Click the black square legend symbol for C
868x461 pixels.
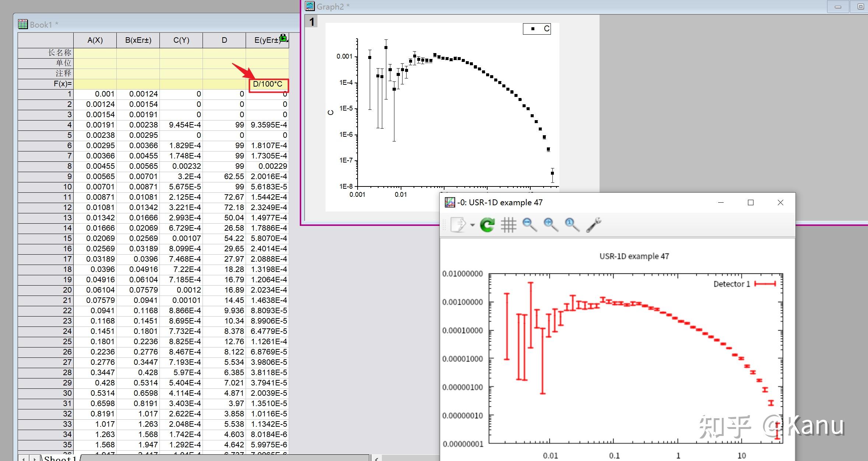pyautogui.click(x=533, y=29)
